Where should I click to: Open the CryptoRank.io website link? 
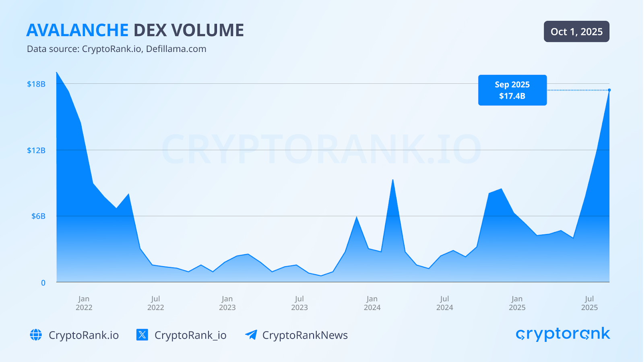pos(83,335)
